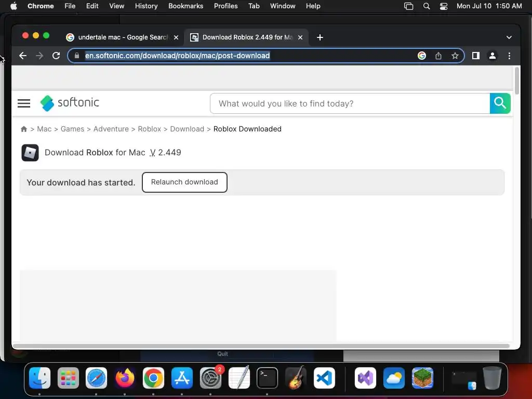532x399 pixels.
Task: View site info lock icon
Action: (x=77, y=56)
